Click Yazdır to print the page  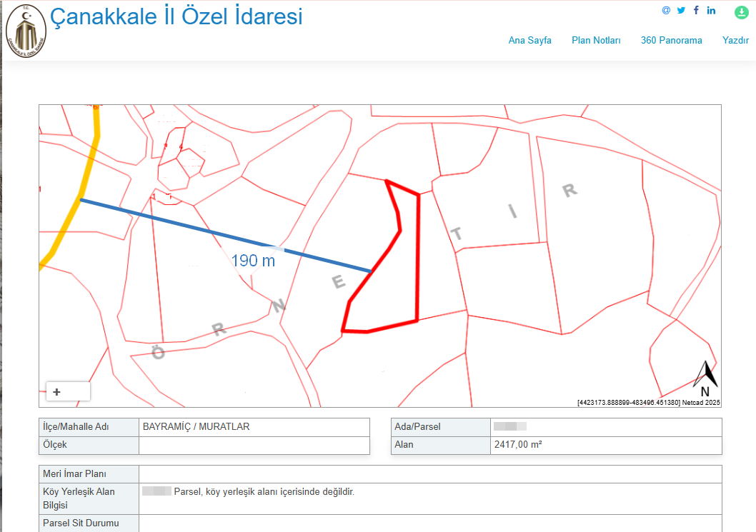click(735, 41)
